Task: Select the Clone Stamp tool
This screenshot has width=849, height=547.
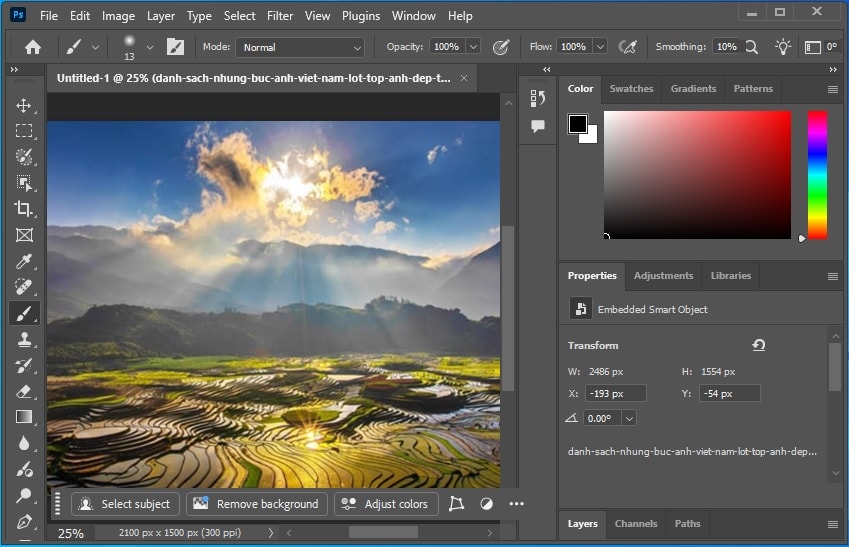Action: point(24,340)
